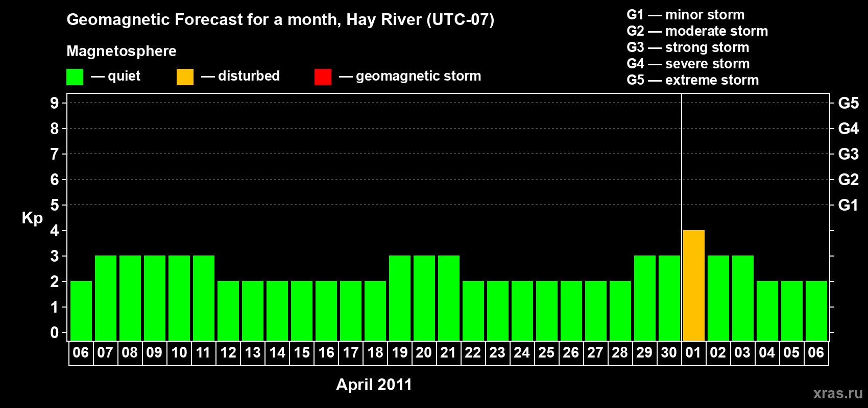Click the date label 05 on the x-axis
The height and width of the screenshot is (408, 868).
pos(791,352)
